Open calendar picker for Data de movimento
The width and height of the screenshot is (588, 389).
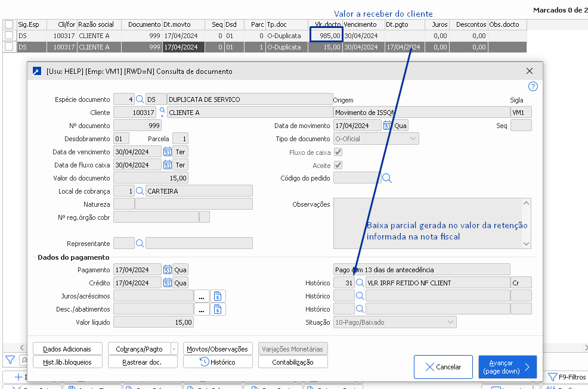(388, 126)
